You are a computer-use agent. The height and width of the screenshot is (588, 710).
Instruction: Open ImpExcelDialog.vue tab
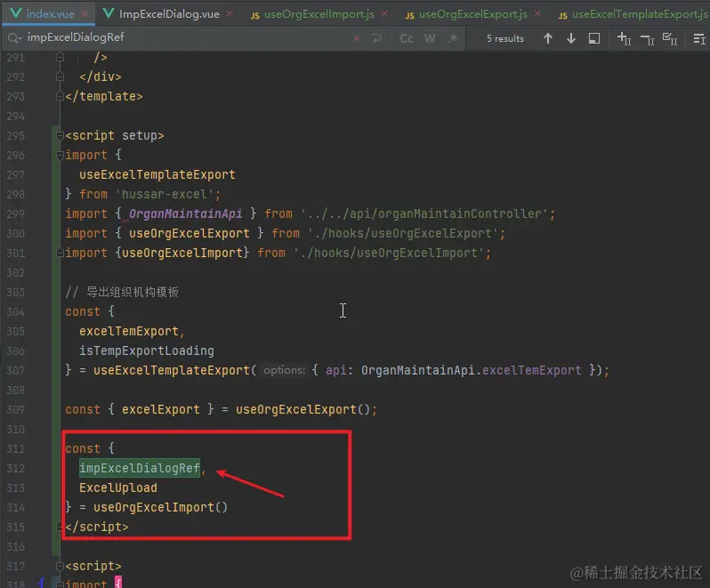(x=169, y=14)
